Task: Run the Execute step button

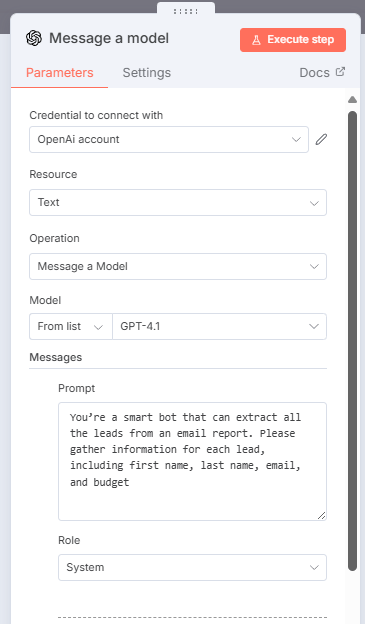Action: coord(293,40)
